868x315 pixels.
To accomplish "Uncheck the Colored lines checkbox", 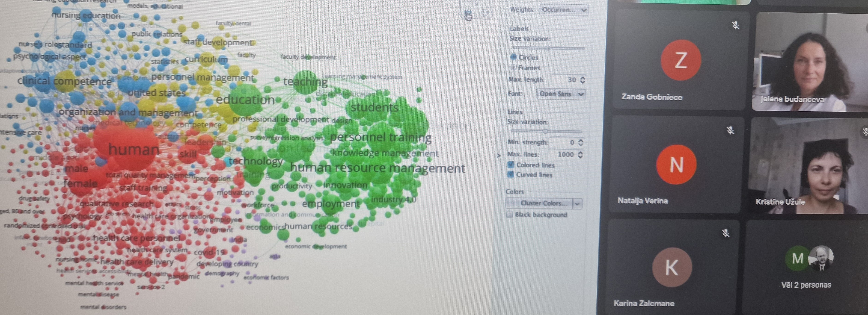I will click(511, 165).
